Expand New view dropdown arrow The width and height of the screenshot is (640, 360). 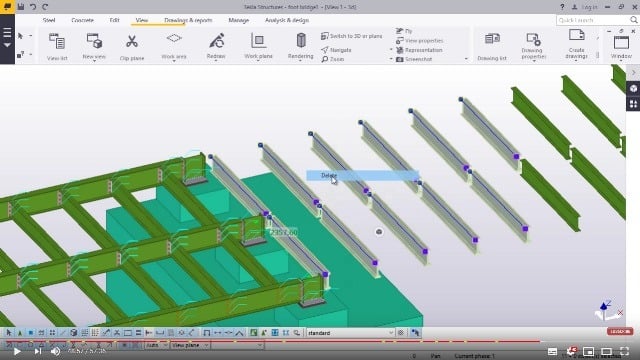click(x=94, y=61)
